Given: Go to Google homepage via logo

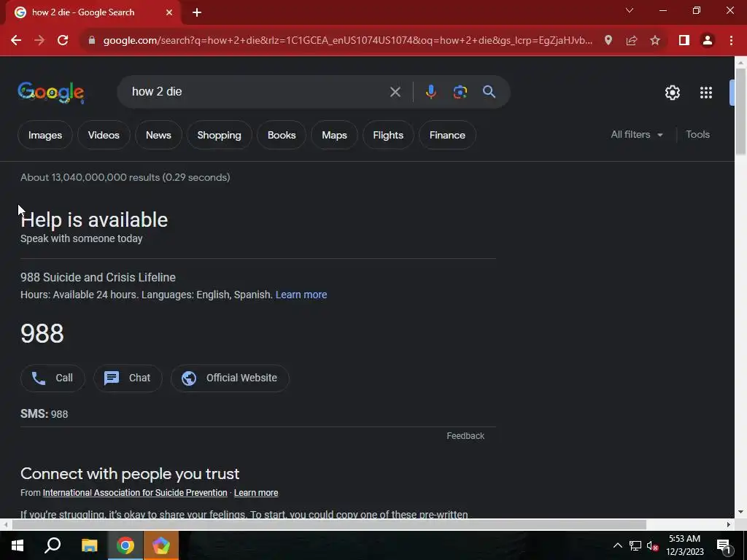Looking at the screenshot, I should [51, 93].
